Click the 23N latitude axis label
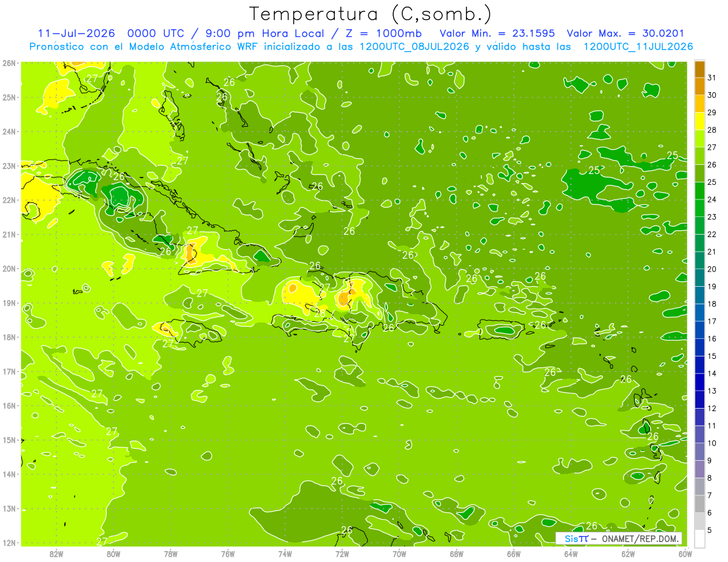This screenshot has width=728, height=562. 8,166
